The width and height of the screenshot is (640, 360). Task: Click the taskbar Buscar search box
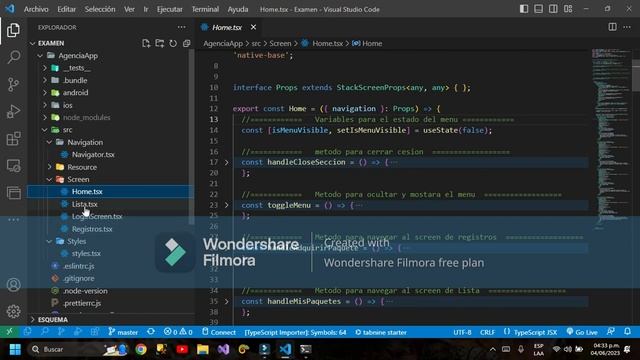(x=78, y=349)
